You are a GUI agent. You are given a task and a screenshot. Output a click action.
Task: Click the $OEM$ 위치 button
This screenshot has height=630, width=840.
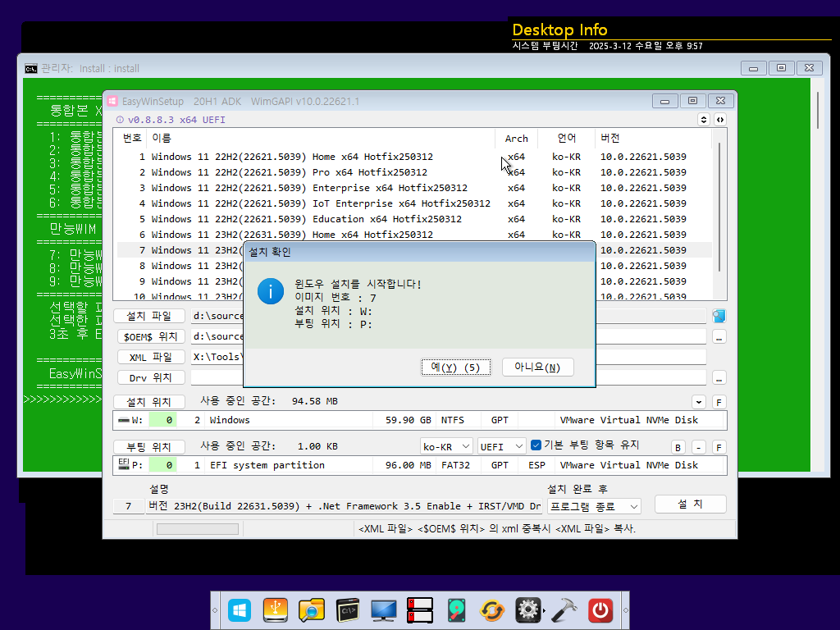151,336
